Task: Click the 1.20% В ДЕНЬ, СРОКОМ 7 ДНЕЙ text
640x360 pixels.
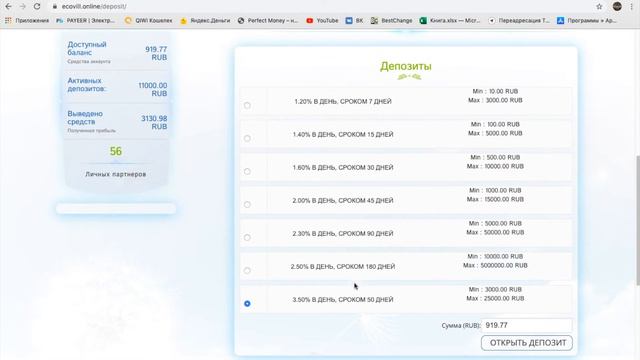Action: (343, 102)
